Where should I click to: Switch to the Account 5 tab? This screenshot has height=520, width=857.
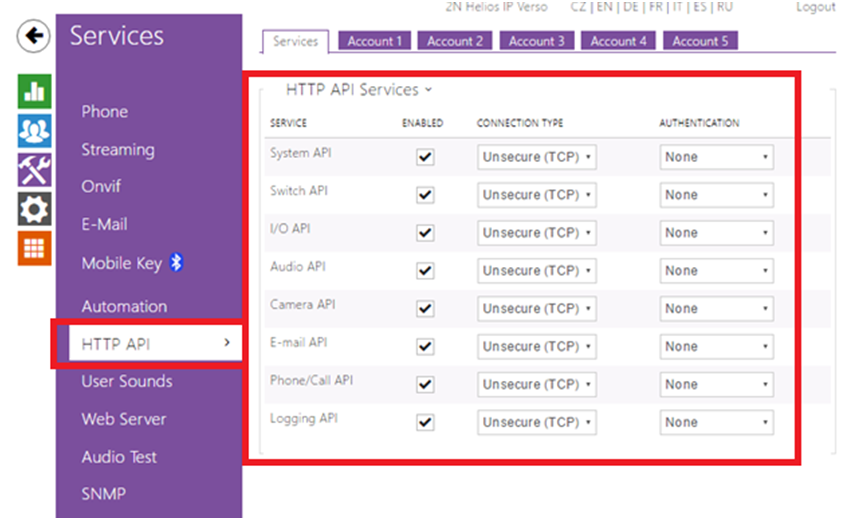[700, 41]
